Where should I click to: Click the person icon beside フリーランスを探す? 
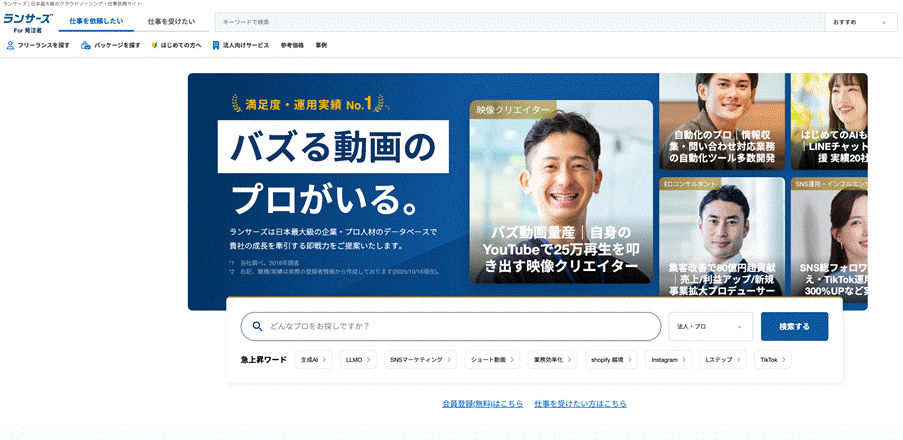[10, 45]
